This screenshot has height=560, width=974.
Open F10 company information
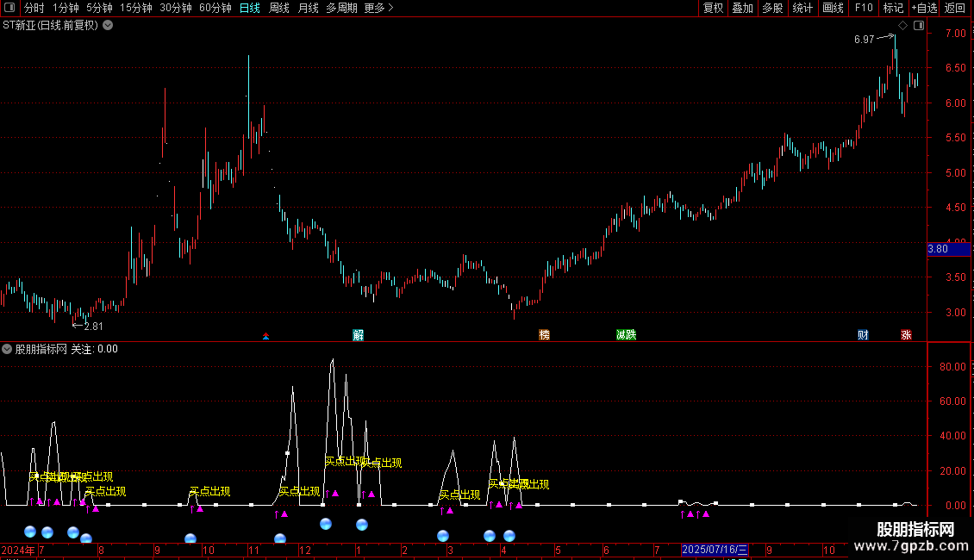pos(864,8)
